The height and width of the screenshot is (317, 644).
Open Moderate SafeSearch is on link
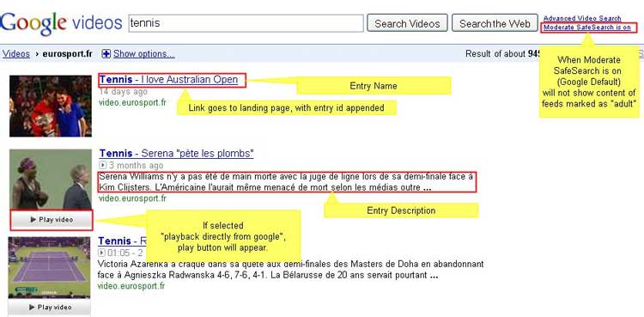coord(587,27)
